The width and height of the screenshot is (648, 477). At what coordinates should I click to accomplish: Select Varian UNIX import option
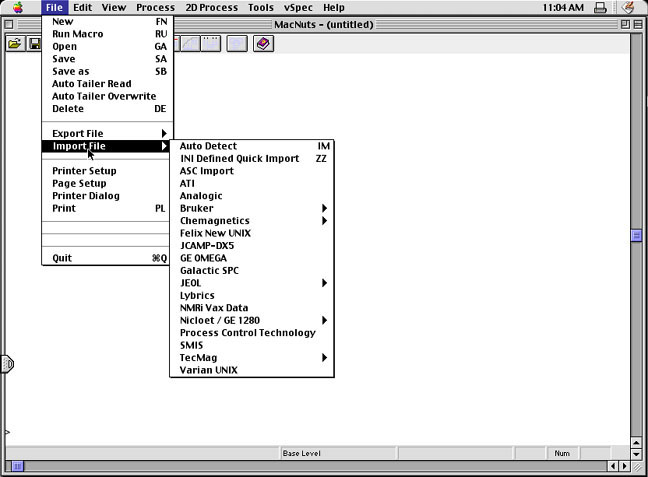[251, 370]
